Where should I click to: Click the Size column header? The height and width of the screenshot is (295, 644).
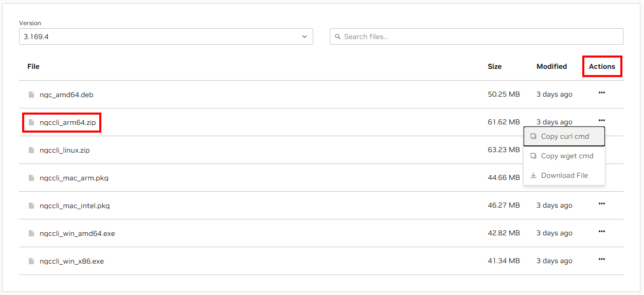tap(494, 66)
